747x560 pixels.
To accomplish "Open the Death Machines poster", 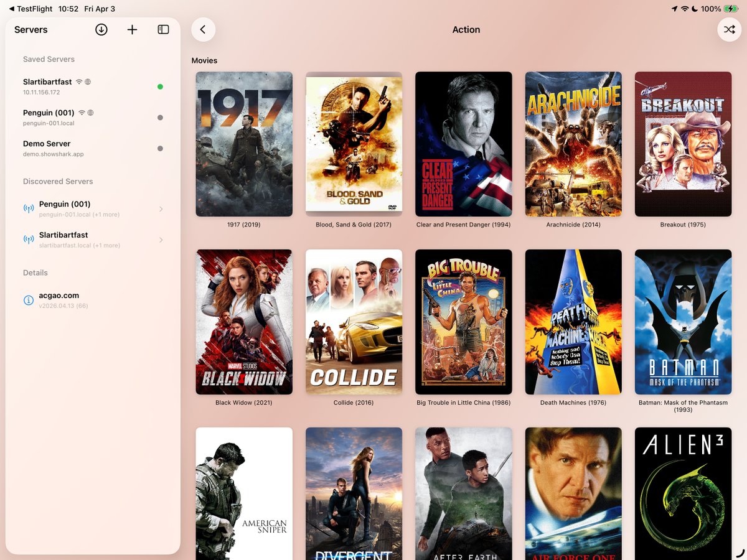I will pos(573,322).
